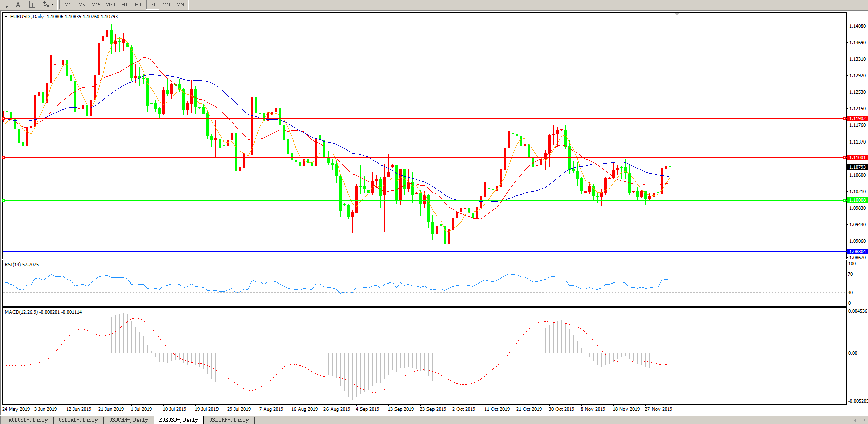This screenshot has height=424, width=868.
Task: Go to the USDCHF Daily tab
Action: 229,420
